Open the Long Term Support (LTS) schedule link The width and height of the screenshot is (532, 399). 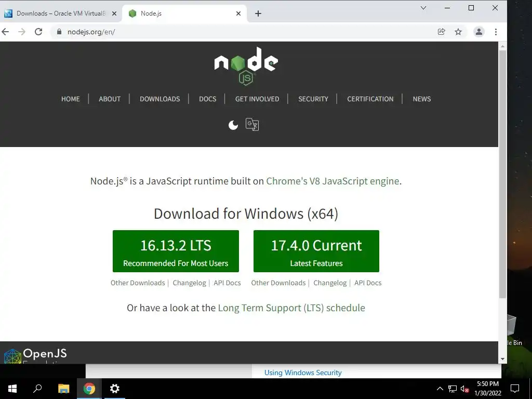pos(291,308)
